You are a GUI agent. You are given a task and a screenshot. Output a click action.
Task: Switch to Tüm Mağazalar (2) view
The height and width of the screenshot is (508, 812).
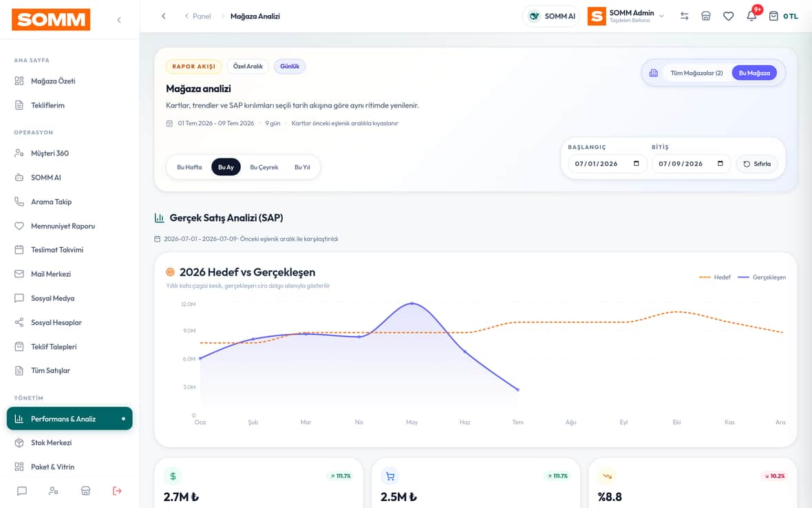(696, 73)
